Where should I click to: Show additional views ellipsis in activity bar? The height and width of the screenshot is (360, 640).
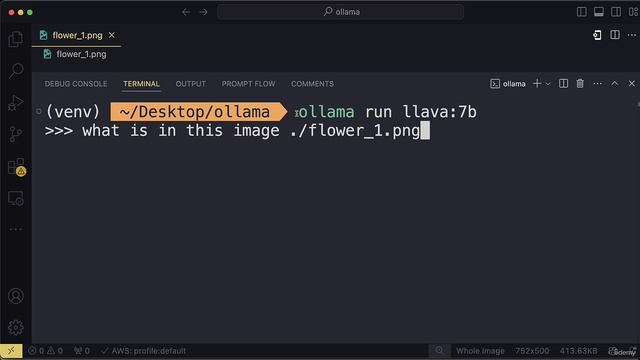tap(16, 229)
